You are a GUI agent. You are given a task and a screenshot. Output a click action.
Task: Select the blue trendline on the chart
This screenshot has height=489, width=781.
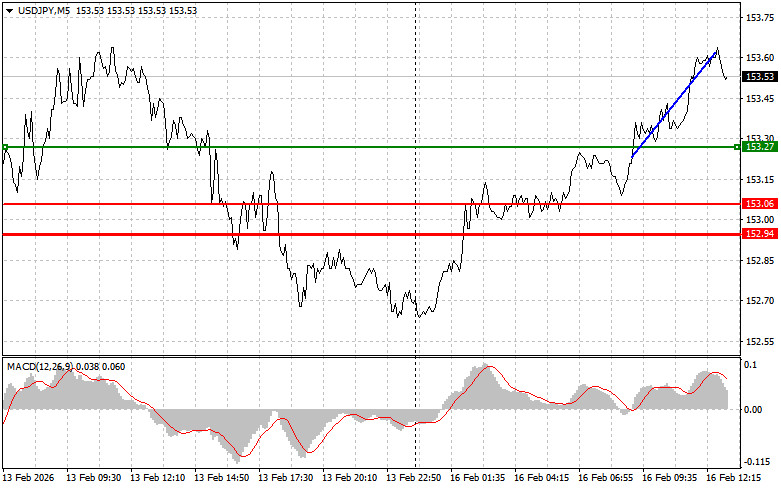673,104
